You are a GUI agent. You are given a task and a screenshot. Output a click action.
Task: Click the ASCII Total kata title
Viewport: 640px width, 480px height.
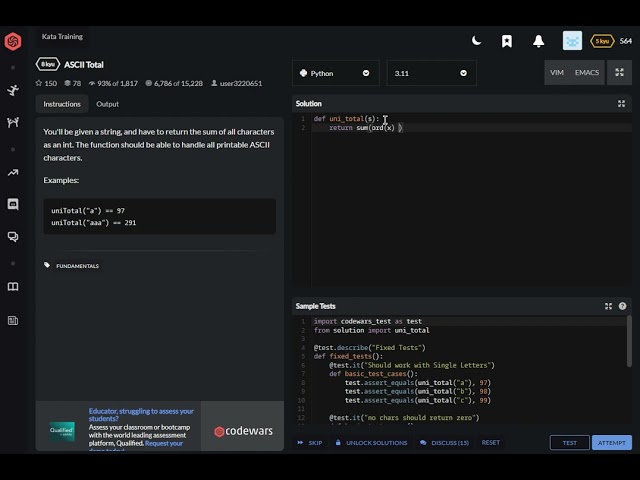84,64
